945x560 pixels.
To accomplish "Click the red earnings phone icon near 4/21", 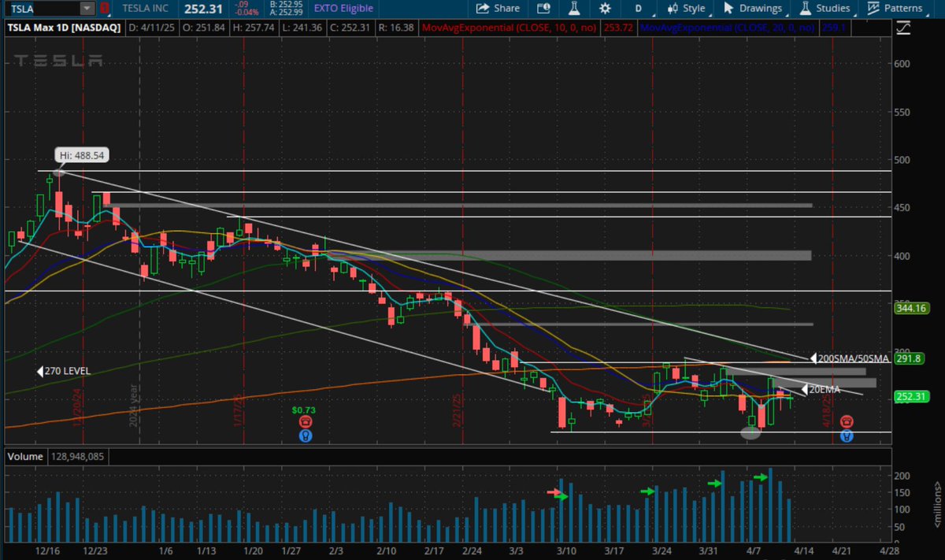I will (x=847, y=422).
